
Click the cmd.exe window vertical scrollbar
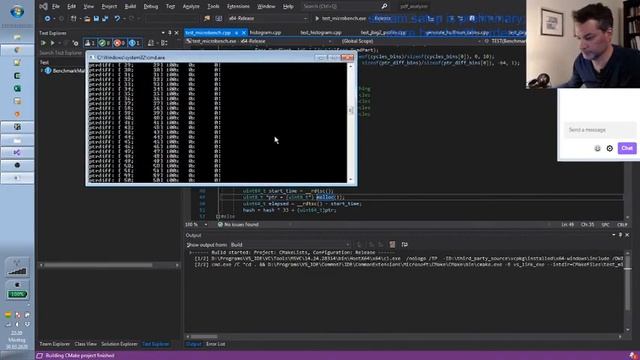tap(350, 122)
